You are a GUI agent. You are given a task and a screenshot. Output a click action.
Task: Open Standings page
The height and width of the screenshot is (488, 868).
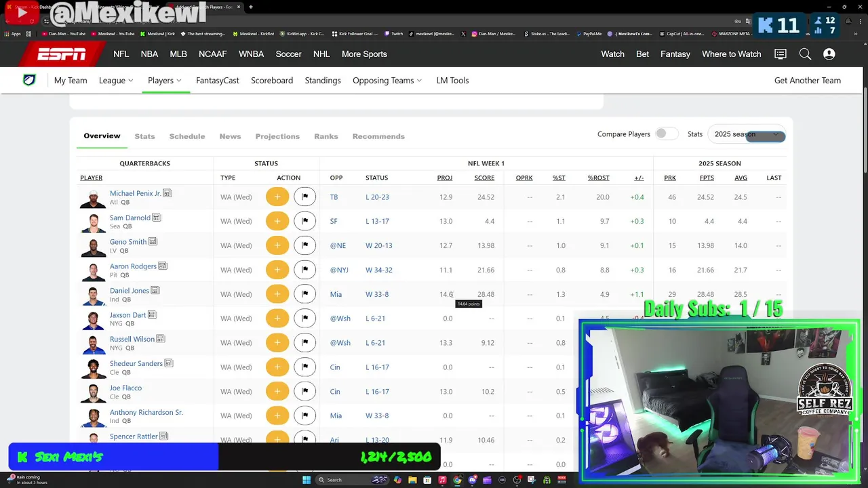[x=323, y=80]
